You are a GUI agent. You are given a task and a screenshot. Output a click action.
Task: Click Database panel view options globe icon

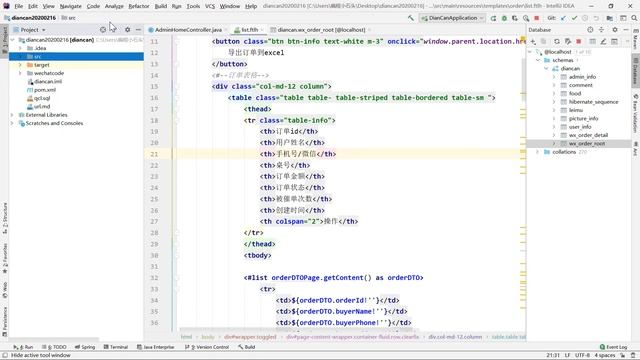pyautogui.click(x=590, y=29)
